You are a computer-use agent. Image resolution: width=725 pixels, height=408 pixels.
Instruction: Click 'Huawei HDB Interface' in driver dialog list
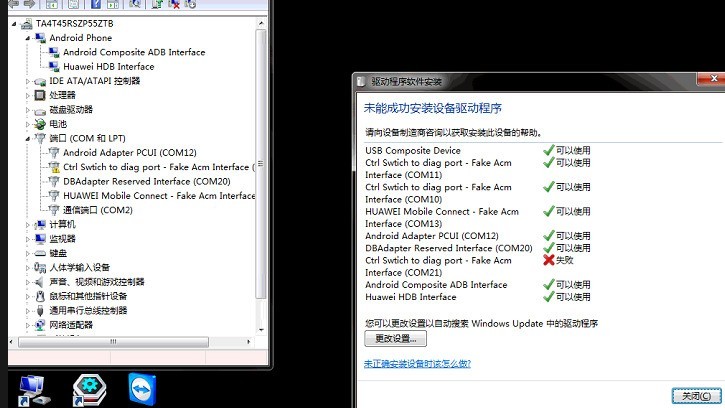click(x=411, y=297)
